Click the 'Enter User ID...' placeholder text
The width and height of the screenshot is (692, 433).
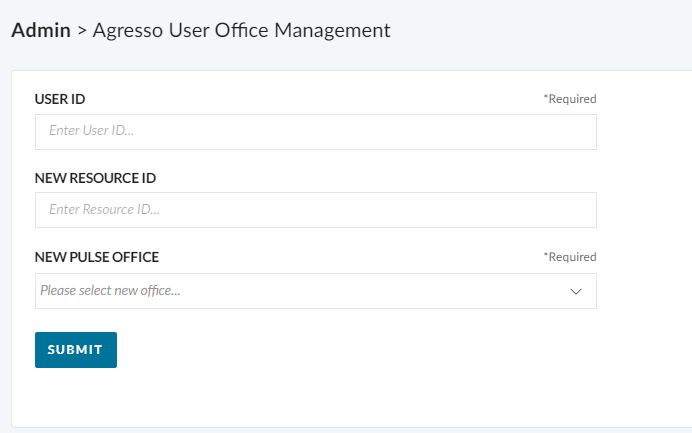[x=91, y=131]
